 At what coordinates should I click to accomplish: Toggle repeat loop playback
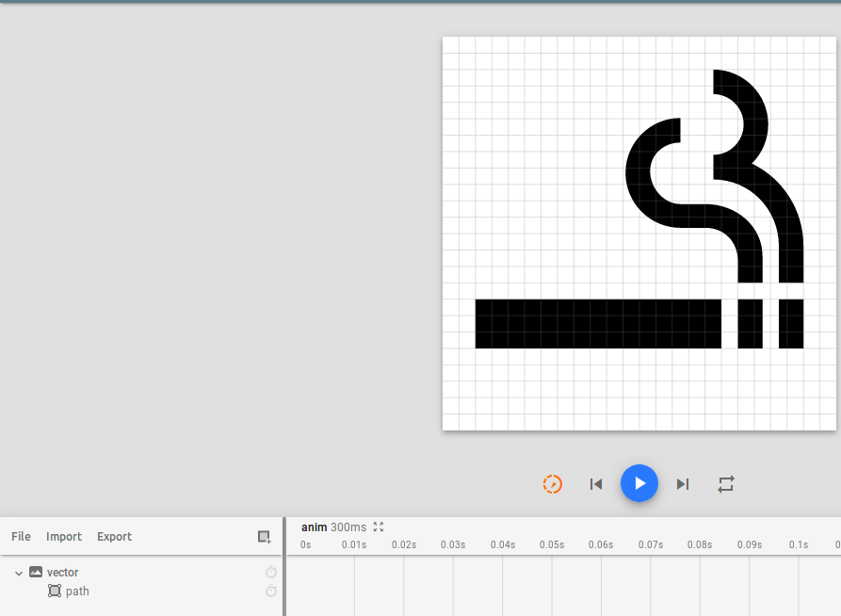click(x=725, y=484)
